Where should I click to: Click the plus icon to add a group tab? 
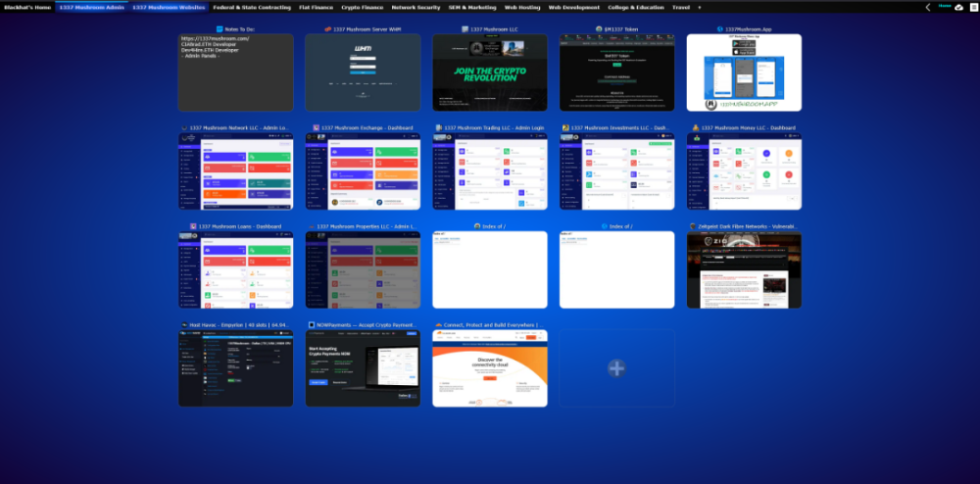[699, 7]
